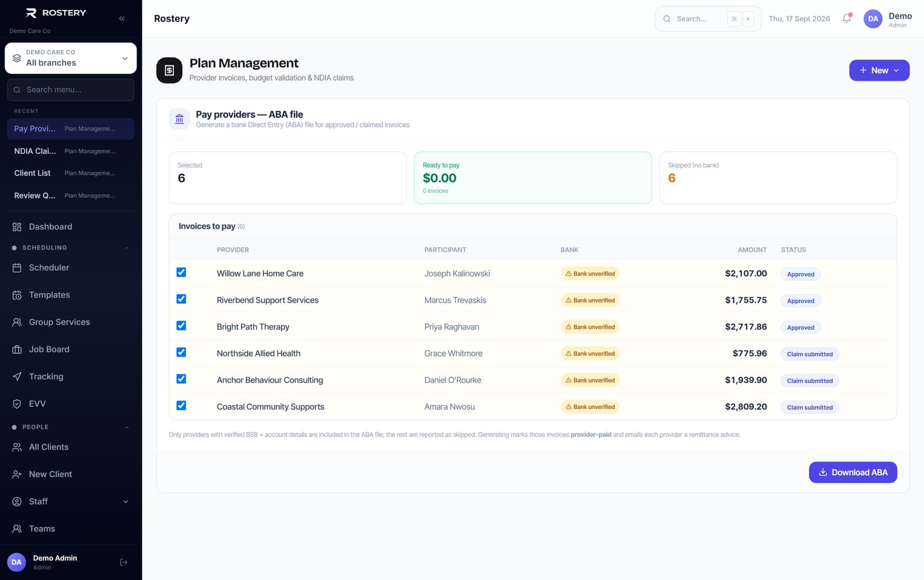Click the layers icon in branch selector
The width and height of the screenshot is (924, 580).
(17, 58)
